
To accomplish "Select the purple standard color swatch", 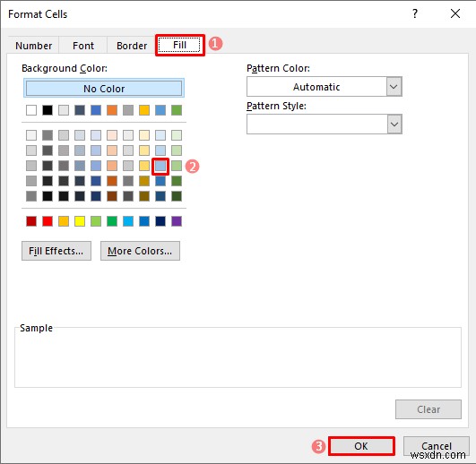I will point(177,221).
